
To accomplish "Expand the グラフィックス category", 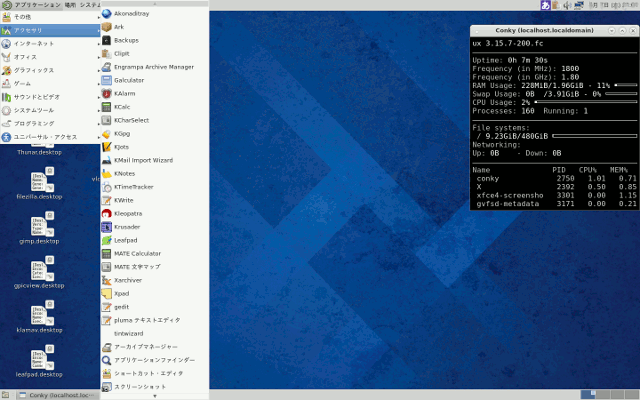I will pyautogui.click(x=34, y=70).
